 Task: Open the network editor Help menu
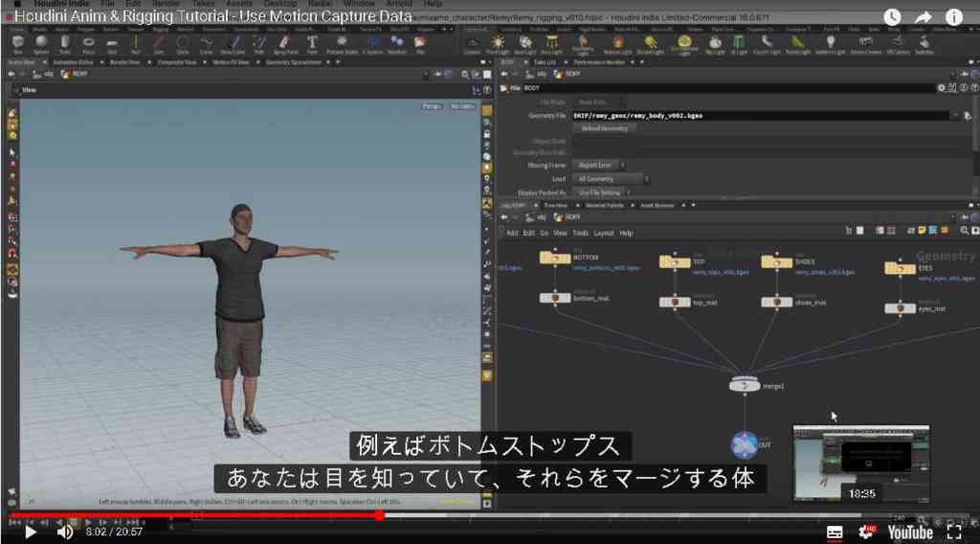point(626,234)
